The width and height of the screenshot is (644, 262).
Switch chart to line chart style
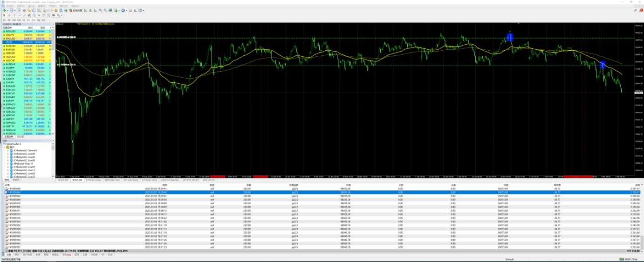95,10
